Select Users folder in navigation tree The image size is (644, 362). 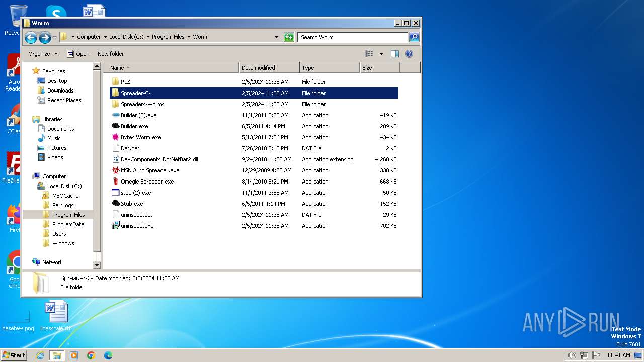tap(59, 234)
